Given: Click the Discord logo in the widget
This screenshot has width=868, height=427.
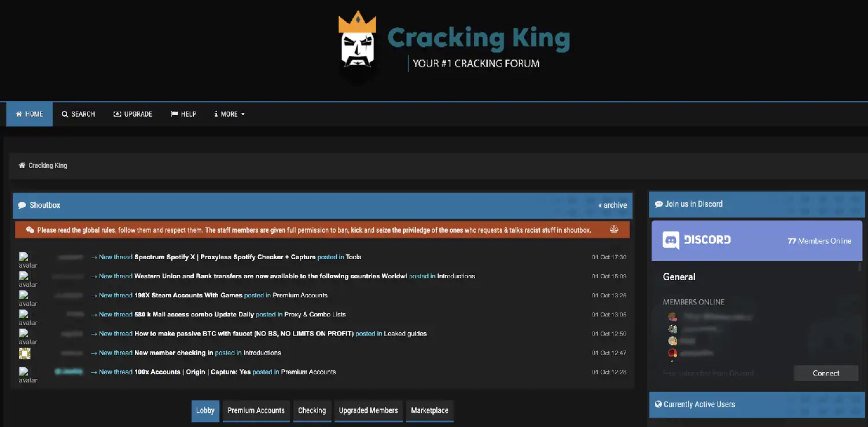Looking at the screenshot, I should tap(671, 240).
